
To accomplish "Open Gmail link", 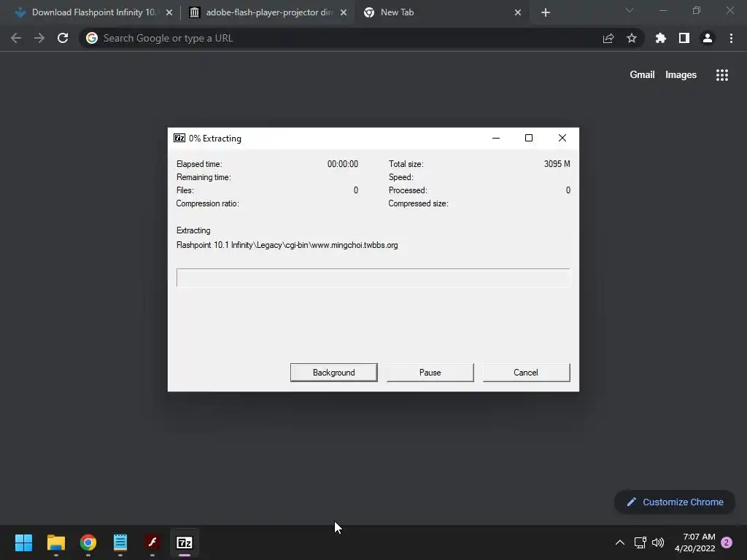I will point(642,75).
